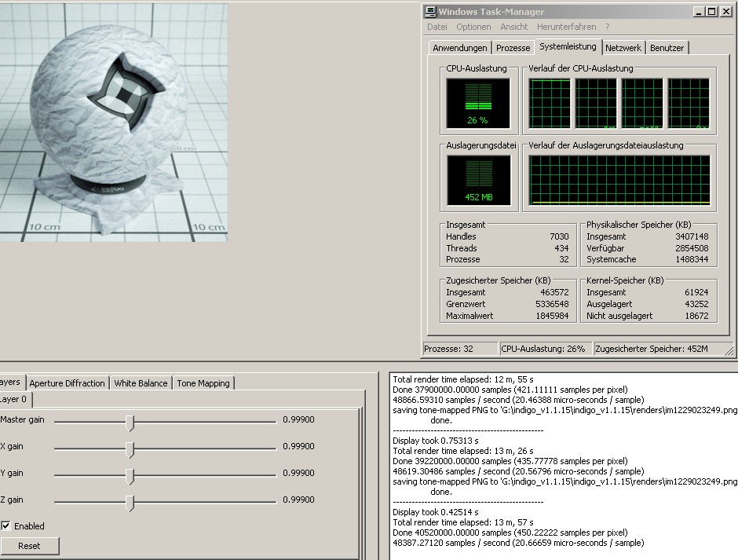Open the Optionen menu
The height and width of the screenshot is (560, 738).
pyautogui.click(x=473, y=27)
